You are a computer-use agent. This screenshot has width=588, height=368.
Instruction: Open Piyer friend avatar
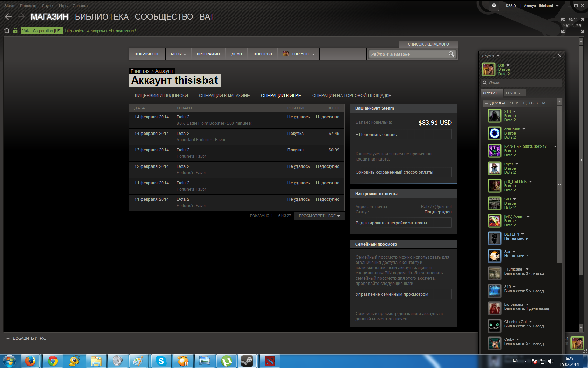tap(495, 168)
